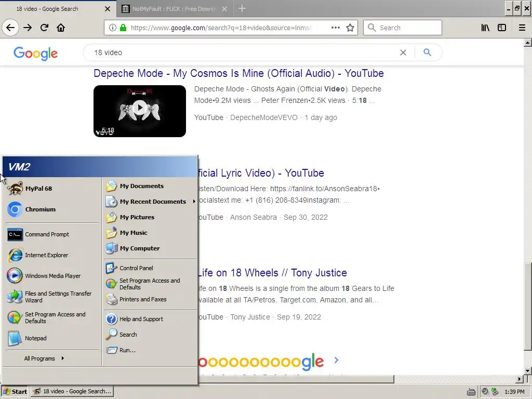The width and height of the screenshot is (532, 399).
Task: Open Command Prompt from Start menu
Action: coord(52,234)
